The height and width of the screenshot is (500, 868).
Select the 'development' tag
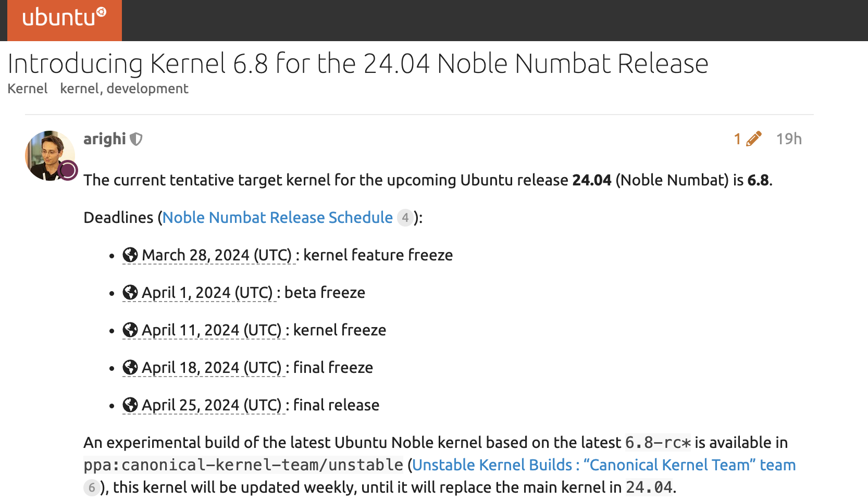pos(147,89)
